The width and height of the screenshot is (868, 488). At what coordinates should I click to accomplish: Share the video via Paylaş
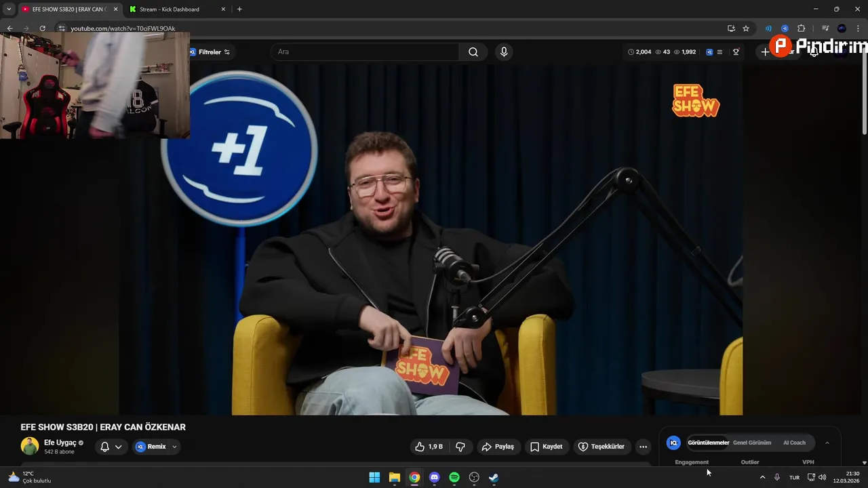498,447
